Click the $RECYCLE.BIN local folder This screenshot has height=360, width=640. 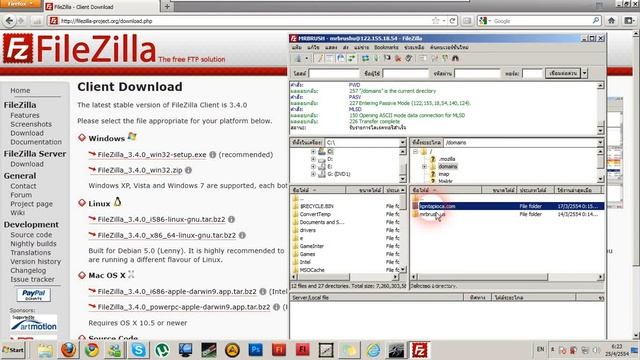tap(317, 206)
